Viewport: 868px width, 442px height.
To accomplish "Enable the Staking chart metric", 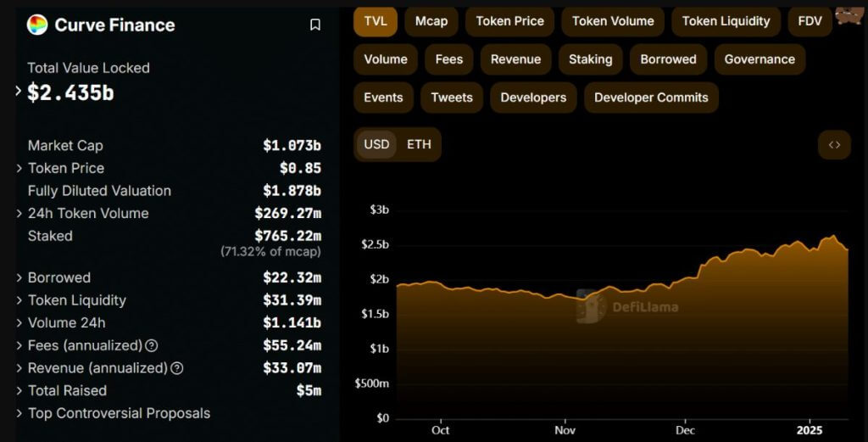I will pyautogui.click(x=590, y=59).
